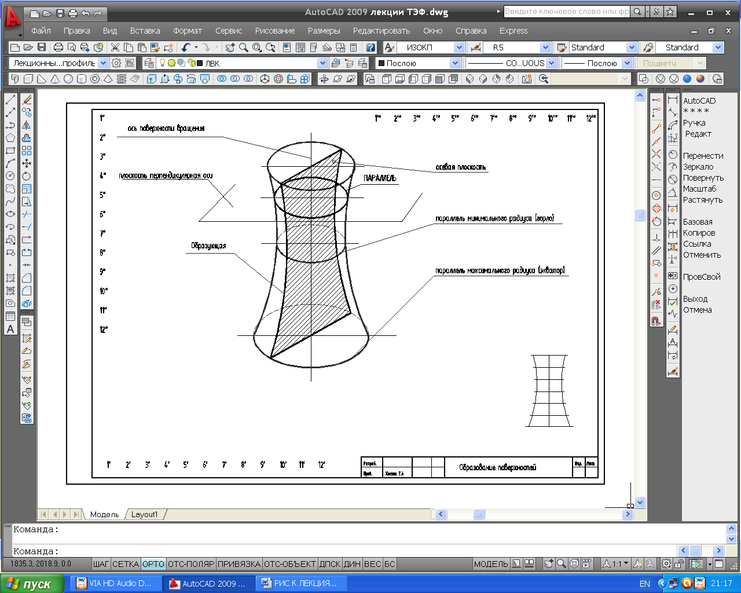Click Масштаб in the side menu

[x=700, y=189]
